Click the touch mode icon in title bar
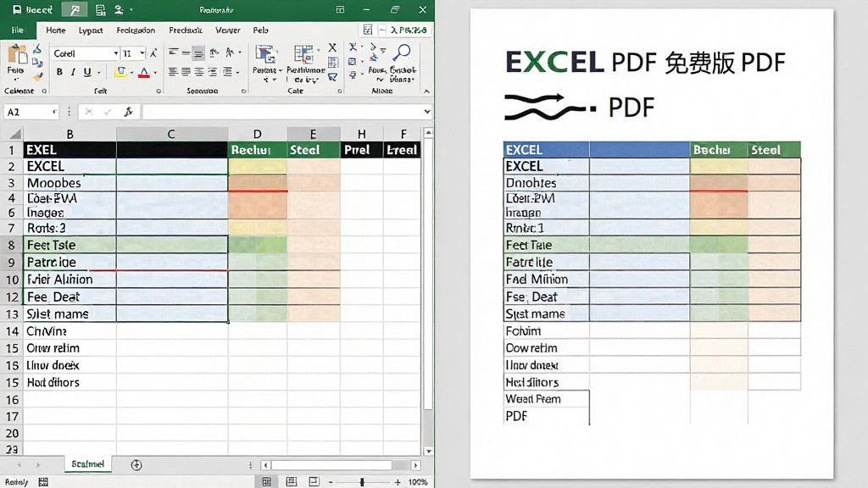The image size is (868, 488). 75,9
